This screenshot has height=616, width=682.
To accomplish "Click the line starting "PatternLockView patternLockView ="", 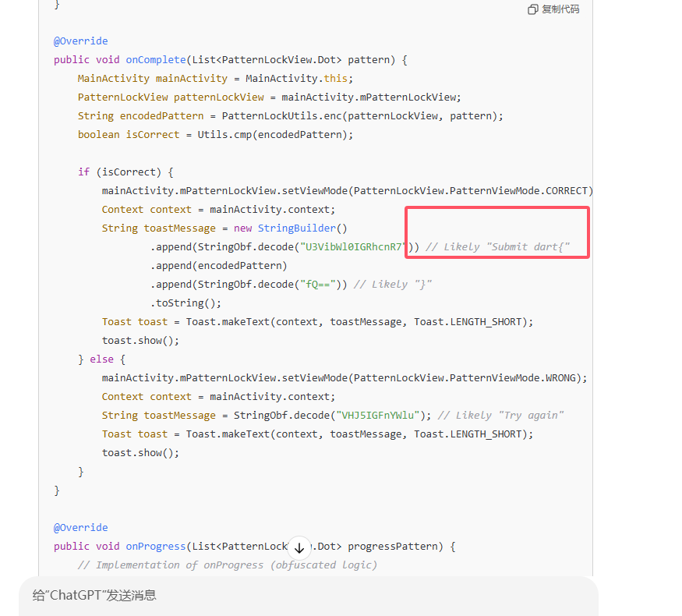I will [269, 97].
